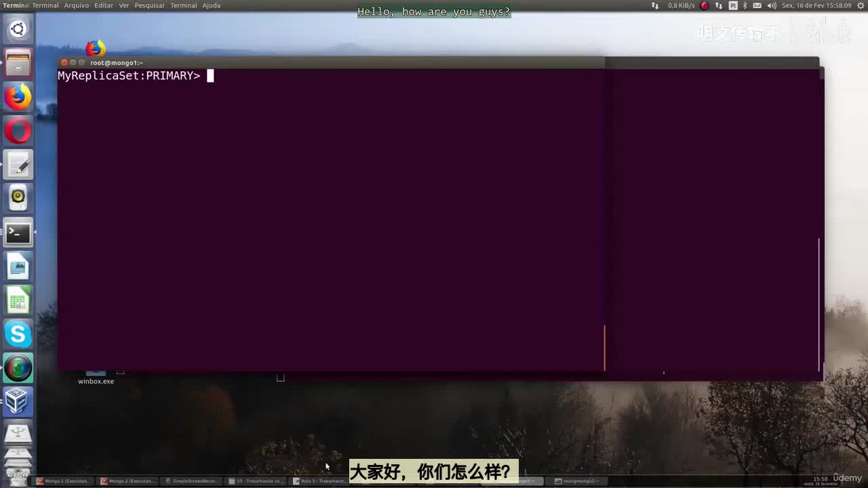Viewport: 868px width, 488px height.
Task: Open the mail messaging indicator
Action: pyautogui.click(x=757, y=5)
